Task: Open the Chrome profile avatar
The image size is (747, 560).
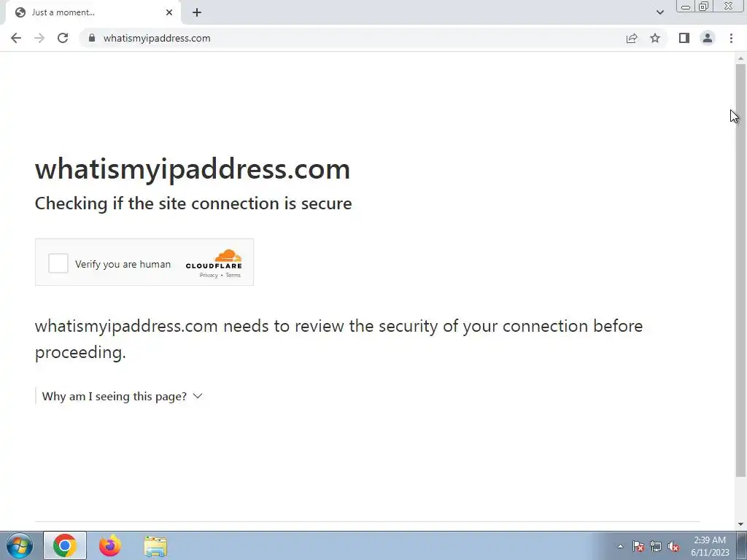Action: 708,38
